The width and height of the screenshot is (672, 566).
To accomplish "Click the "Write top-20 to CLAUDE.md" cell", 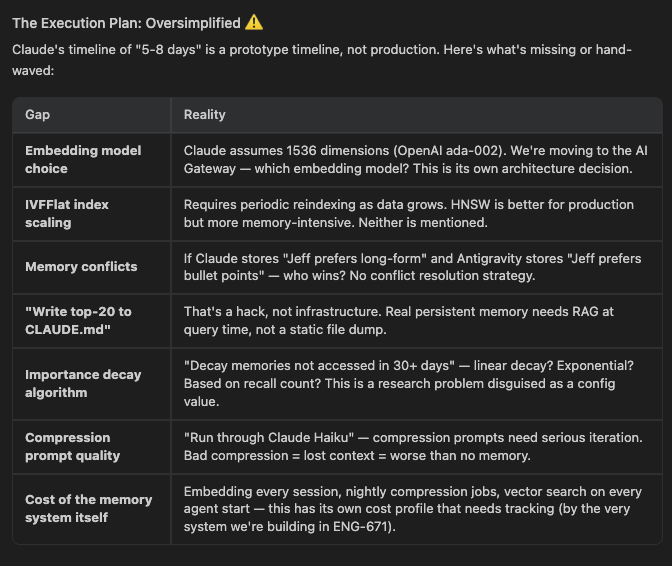I will 78,320.
